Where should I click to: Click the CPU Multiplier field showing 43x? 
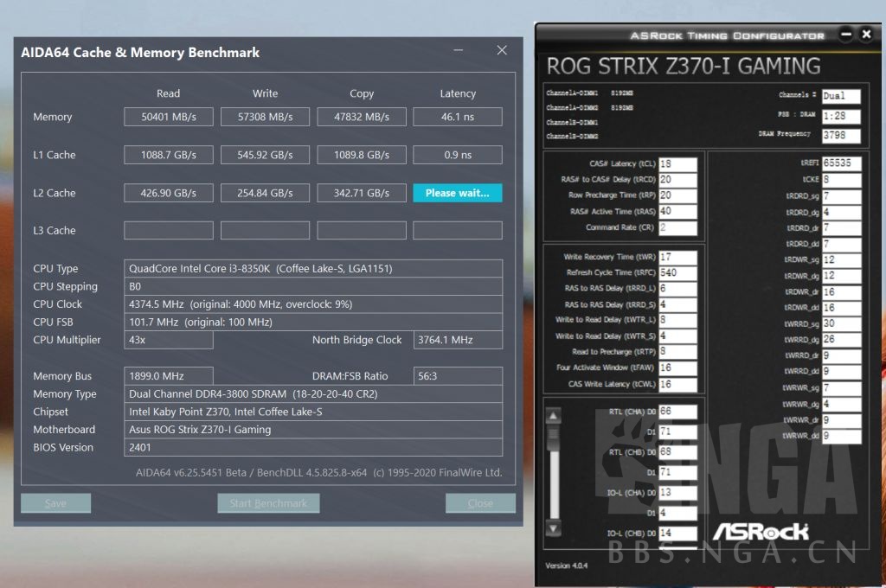(x=169, y=340)
